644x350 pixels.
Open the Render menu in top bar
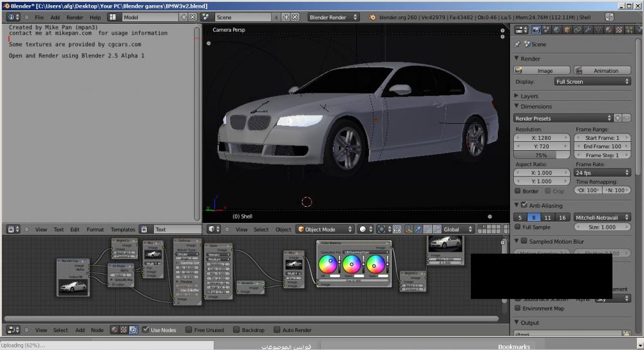[x=75, y=17]
